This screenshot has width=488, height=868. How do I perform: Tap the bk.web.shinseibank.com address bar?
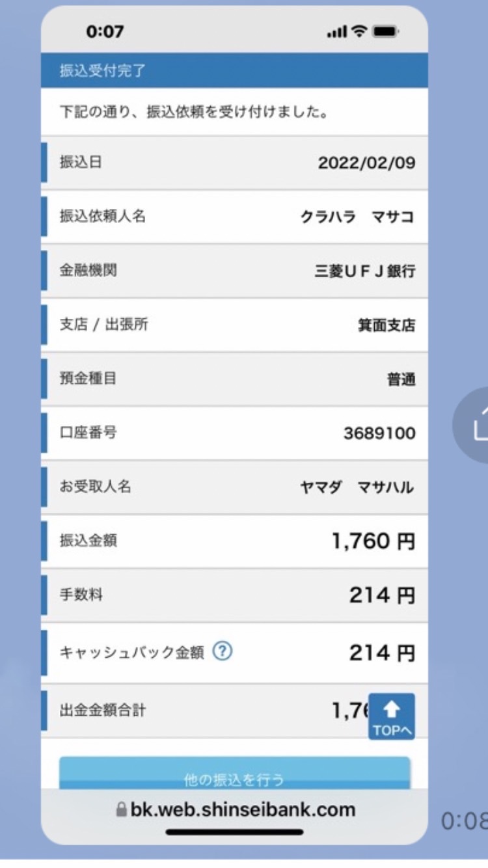(x=235, y=809)
